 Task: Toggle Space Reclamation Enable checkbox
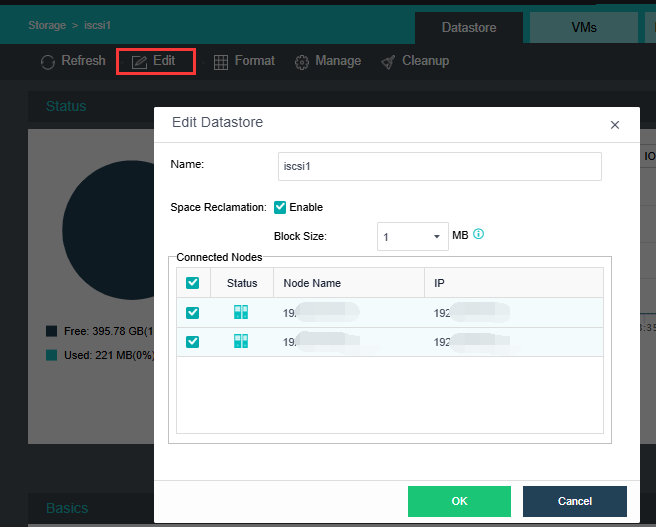coord(280,207)
